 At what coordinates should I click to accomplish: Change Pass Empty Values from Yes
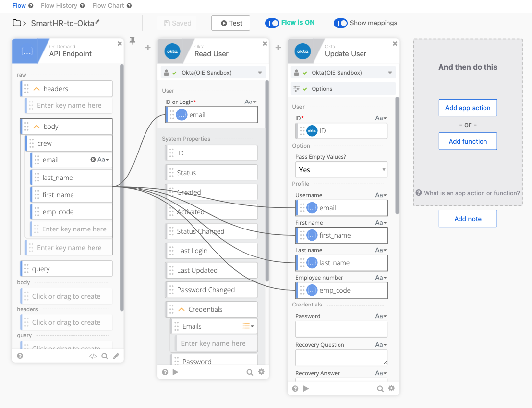pyautogui.click(x=341, y=170)
